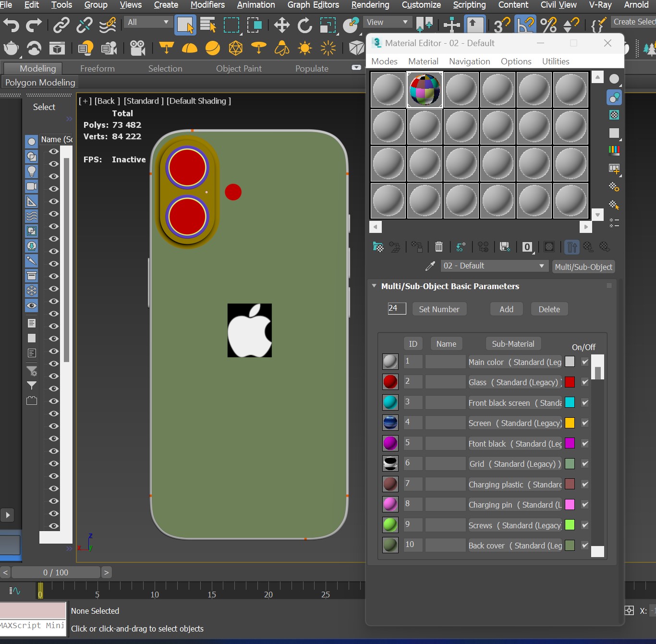The width and height of the screenshot is (656, 644).
Task: Toggle the Backlight icon in Material Editor
Action: [614, 97]
